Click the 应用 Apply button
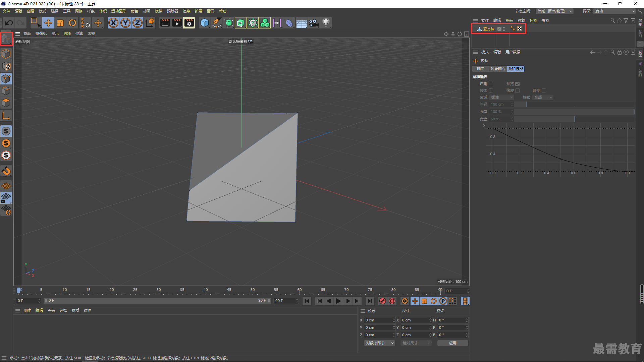 [453, 343]
